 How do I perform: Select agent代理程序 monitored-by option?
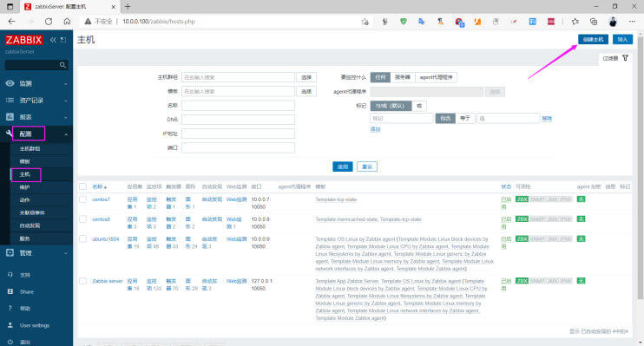tap(436, 77)
